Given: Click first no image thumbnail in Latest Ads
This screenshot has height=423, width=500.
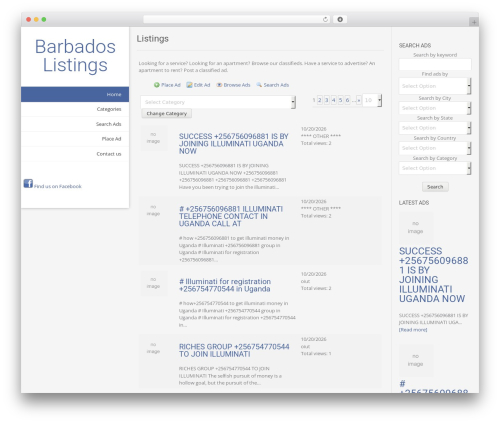Looking at the screenshot, I should click(x=416, y=227).
